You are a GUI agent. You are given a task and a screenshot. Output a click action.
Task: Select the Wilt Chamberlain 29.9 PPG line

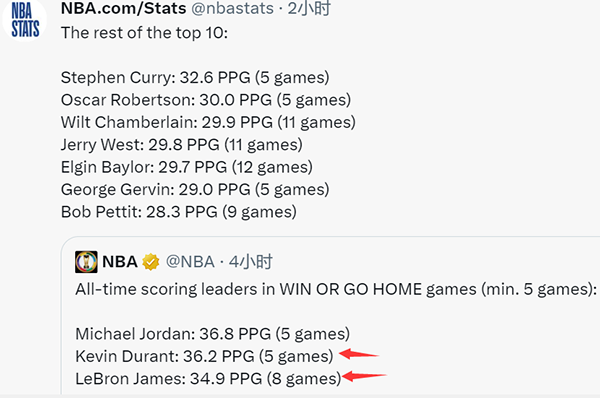[x=208, y=122]
